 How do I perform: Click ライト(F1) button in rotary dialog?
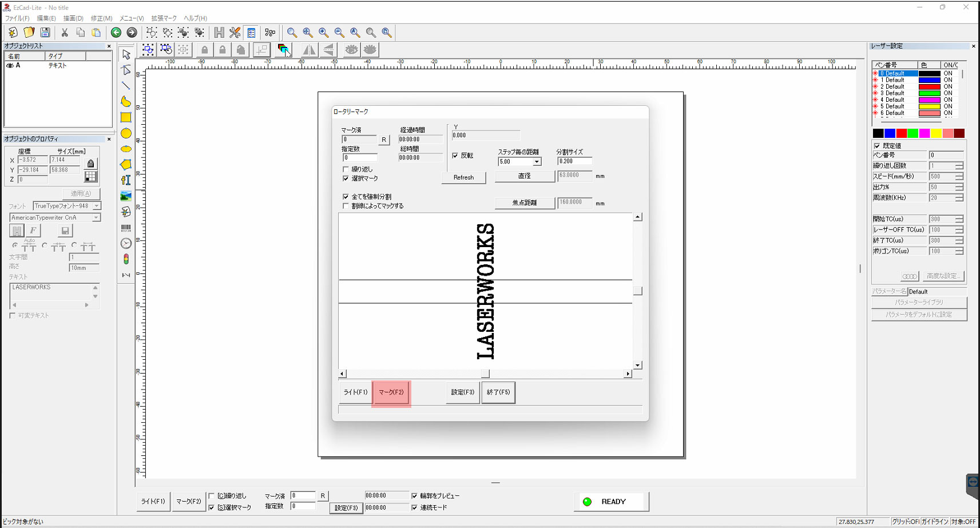tap(355, 392)
